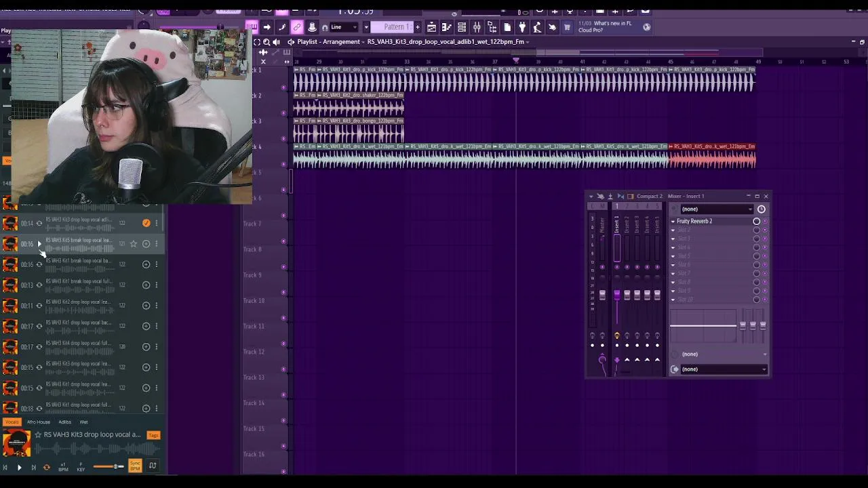This screenshot has width=868, height=488.
Task: Select the Master mixer track
Action: coord(602,226)
